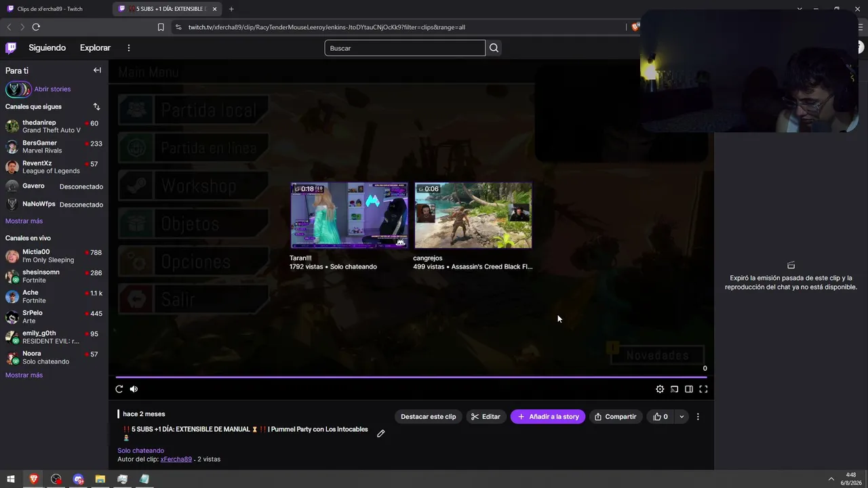
Task: Go to the Explorar page
Action: pos(95,47)
